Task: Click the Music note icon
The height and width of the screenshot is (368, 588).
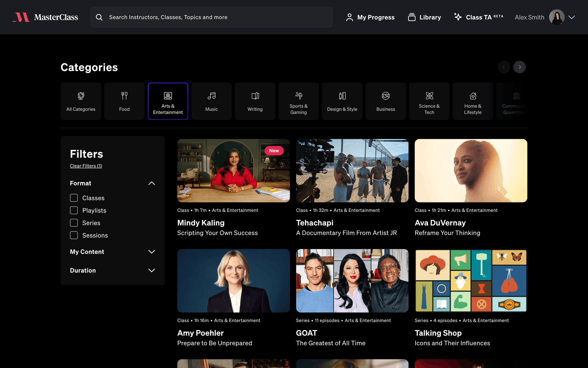Action: click(x=212, y=96)
